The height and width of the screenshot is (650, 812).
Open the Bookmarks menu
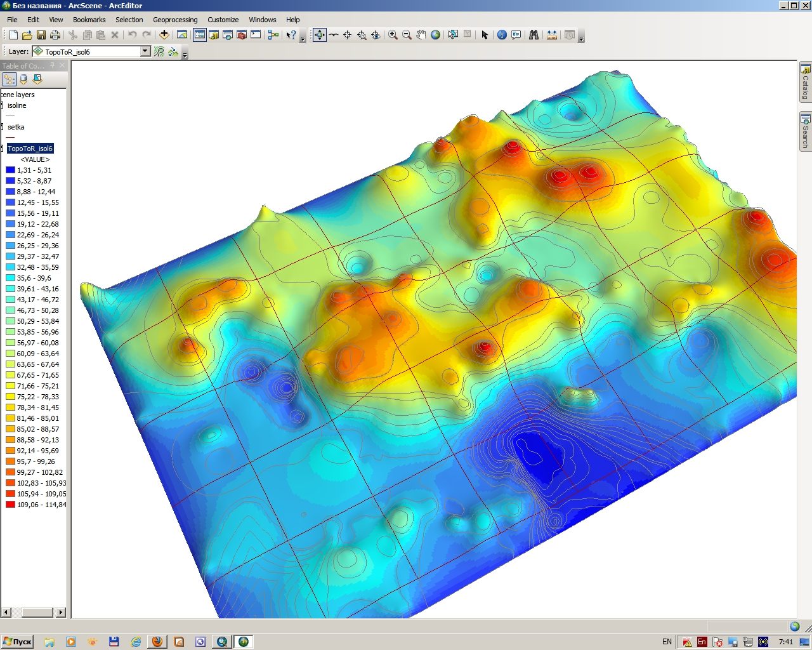tap(89, 20)
